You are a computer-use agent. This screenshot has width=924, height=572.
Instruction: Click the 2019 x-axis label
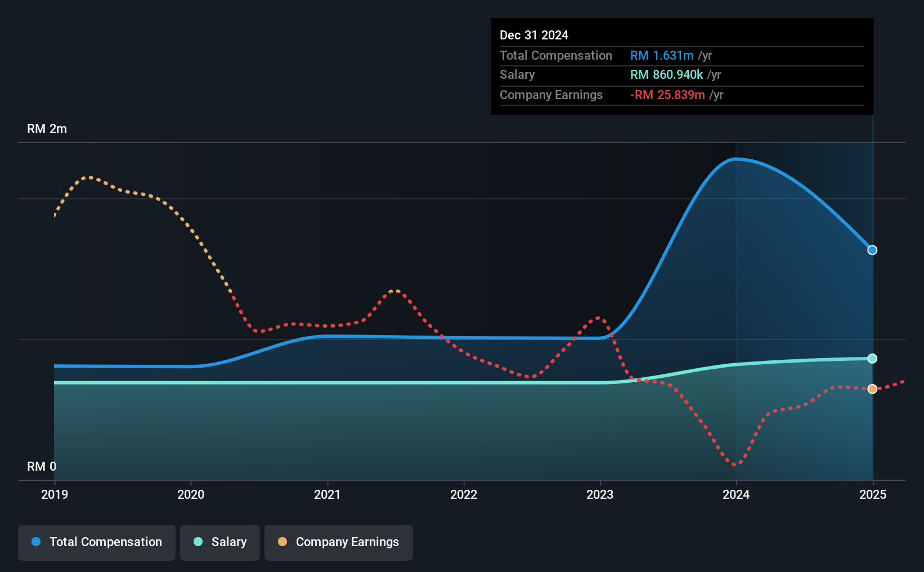[55, 494]
